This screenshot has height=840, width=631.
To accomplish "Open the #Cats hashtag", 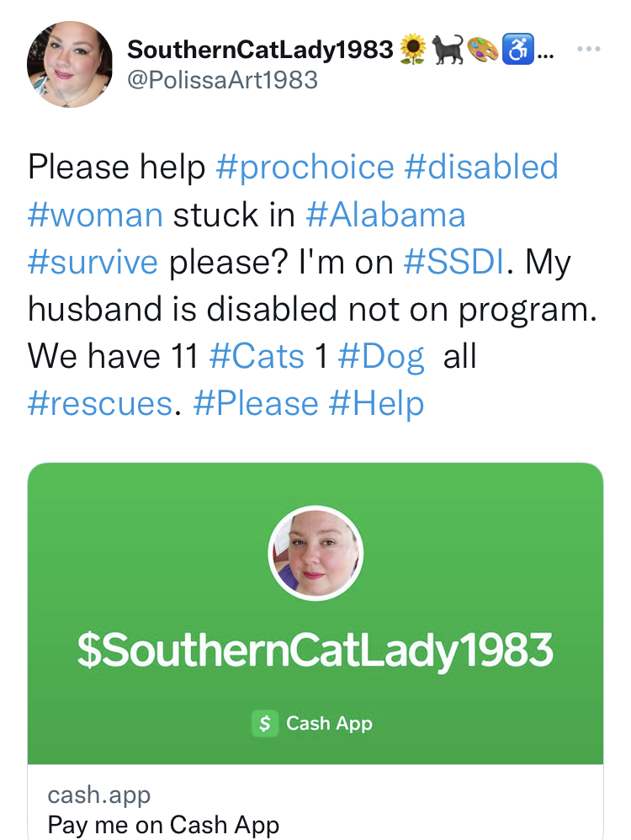I will 257,356.
